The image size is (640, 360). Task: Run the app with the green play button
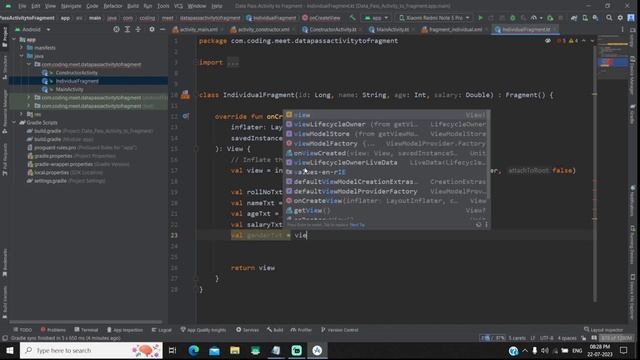point(480,18)
